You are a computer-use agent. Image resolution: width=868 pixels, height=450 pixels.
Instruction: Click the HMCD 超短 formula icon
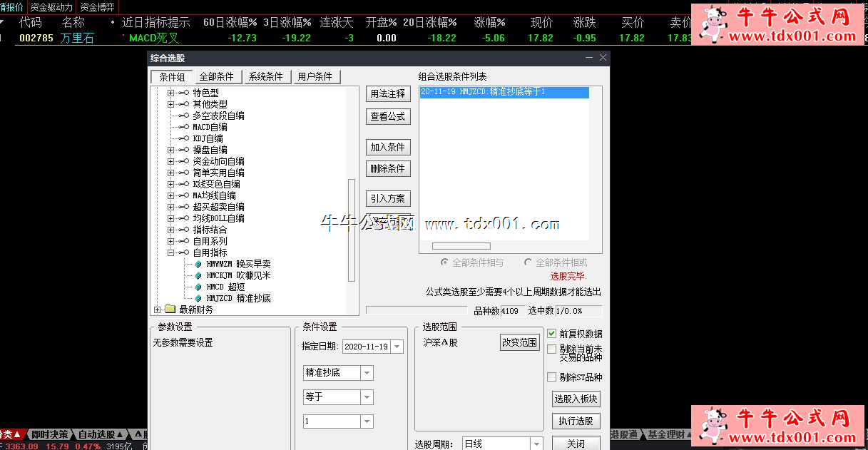click(x=198, y=287)
